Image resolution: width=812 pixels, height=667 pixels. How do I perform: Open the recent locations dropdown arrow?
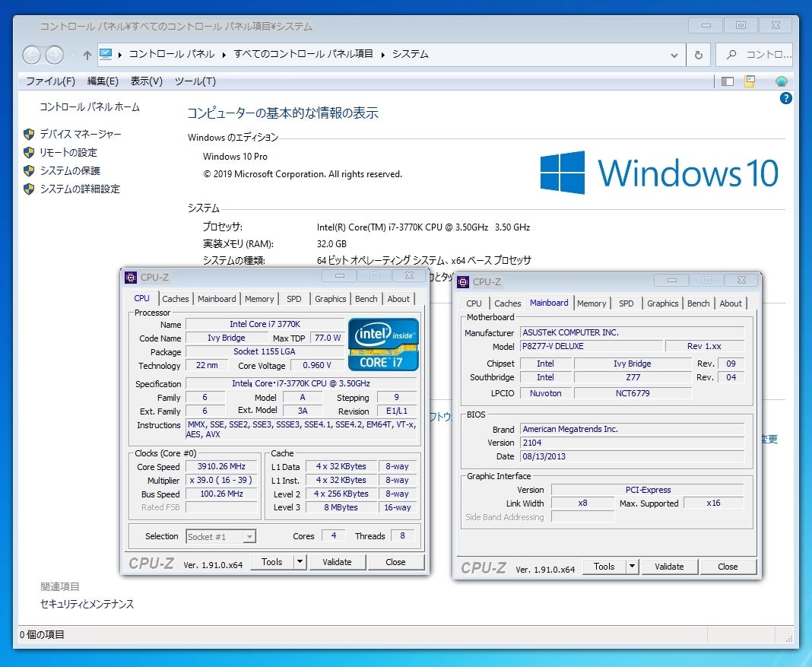pyautogui.click(x=72, y=54)
